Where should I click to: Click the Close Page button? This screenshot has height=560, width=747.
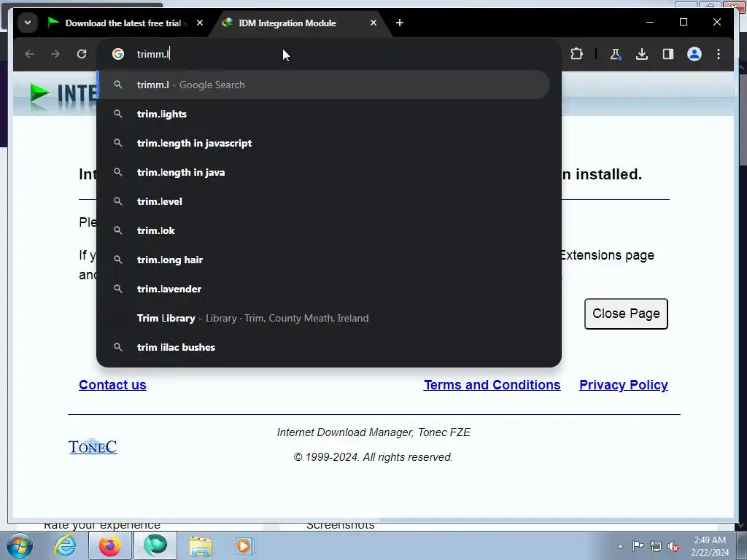(626, 314)
